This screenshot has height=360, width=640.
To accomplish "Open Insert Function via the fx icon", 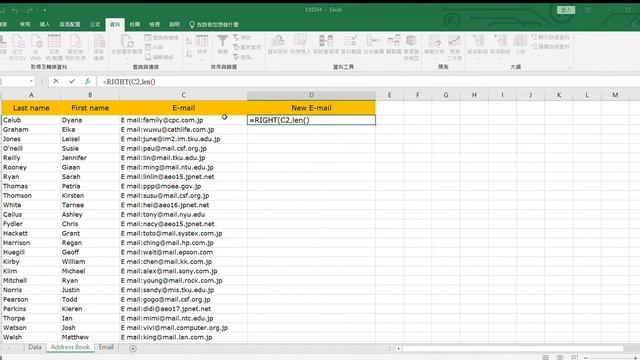I will [87, 81].
